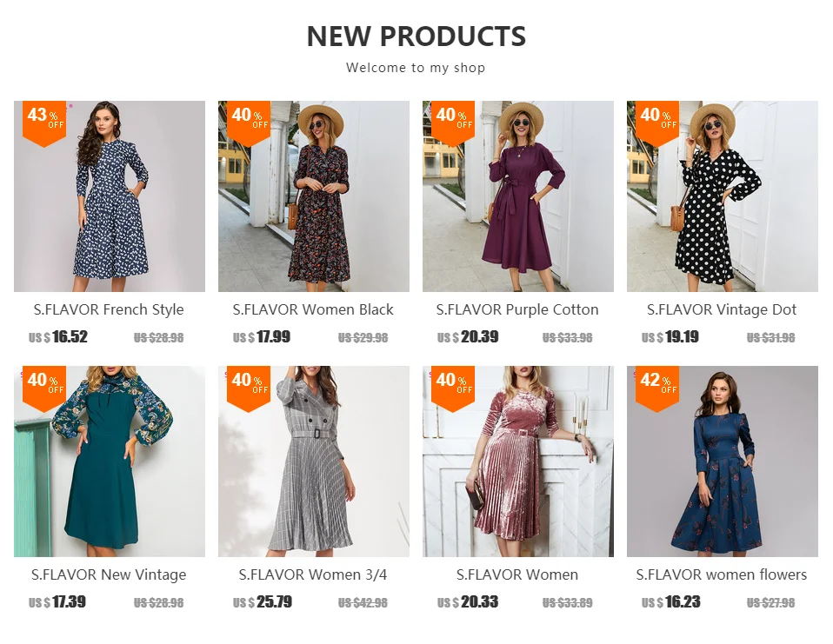The width and height of the screenshot is (833, 644).
Task: Open the grey plaid pleated dress image
Action: (313, 461)
